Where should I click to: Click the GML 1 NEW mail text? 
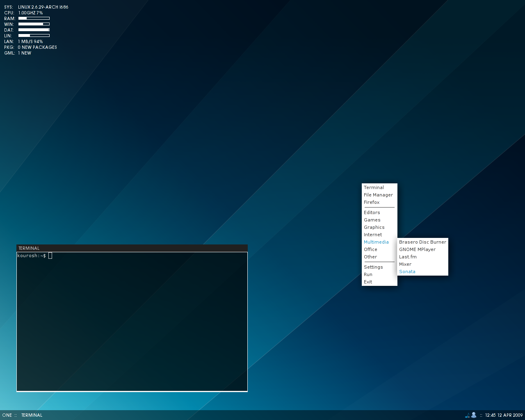pos(18,53)
